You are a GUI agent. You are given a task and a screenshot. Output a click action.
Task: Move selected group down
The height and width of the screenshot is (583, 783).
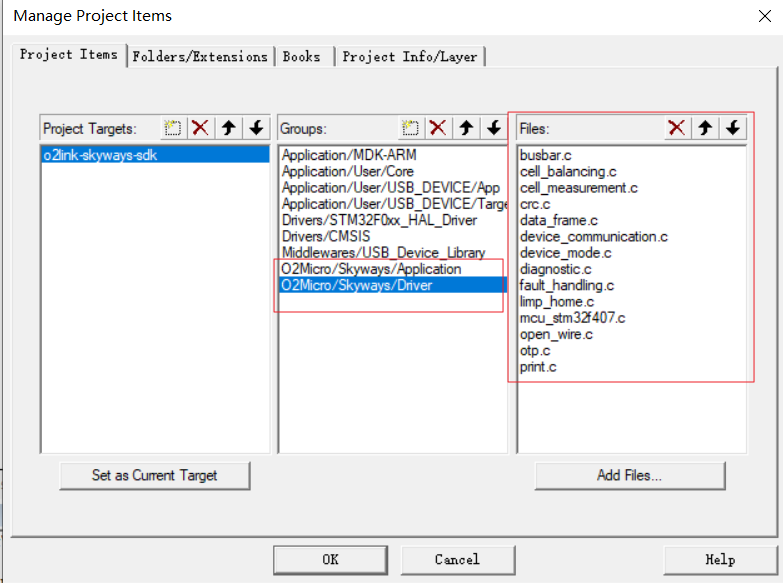494,128
